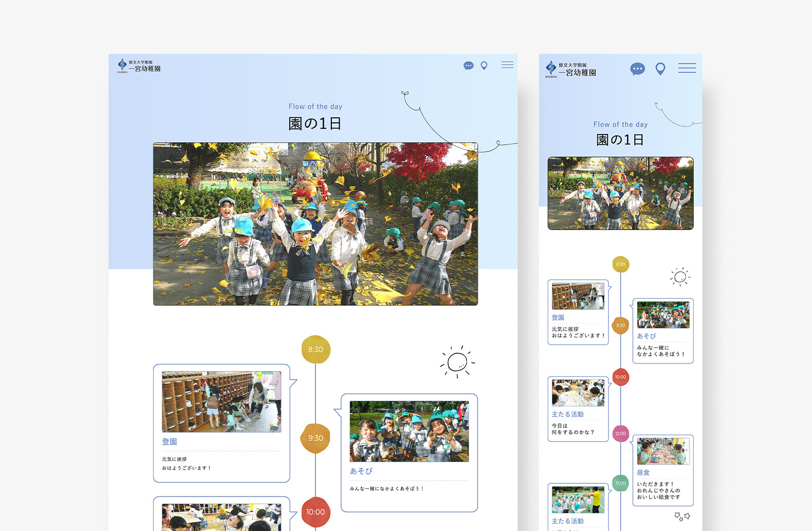Image resolution: width=812 pixels, height=531 pixels.
Task: Tap the sun doodle icon in mobile view
Action: pyautogui.click(x=680, y=277)
